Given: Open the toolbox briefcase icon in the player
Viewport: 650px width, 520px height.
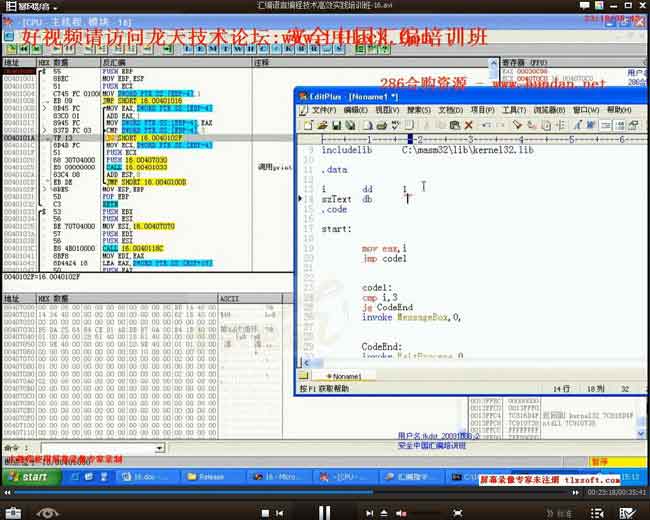Looking at the screenshot, I should tap(13, 513).
